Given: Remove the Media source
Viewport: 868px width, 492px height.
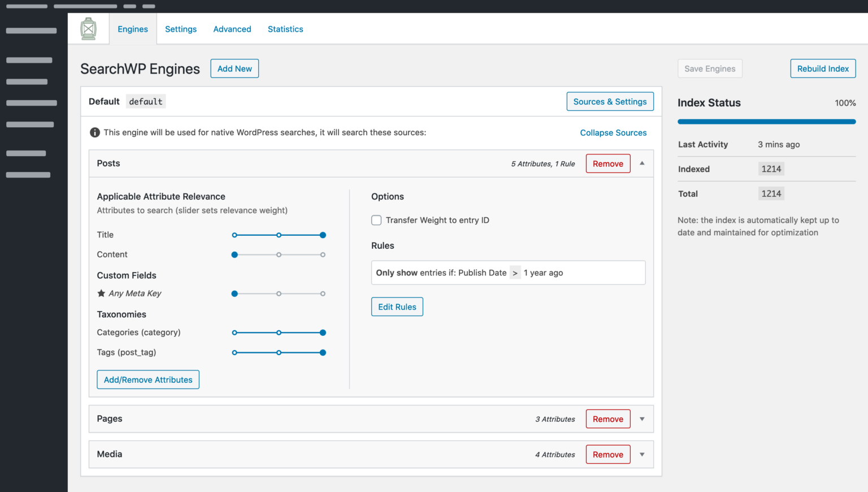Looking at the screenshot, I should click(x=607, y=454).
